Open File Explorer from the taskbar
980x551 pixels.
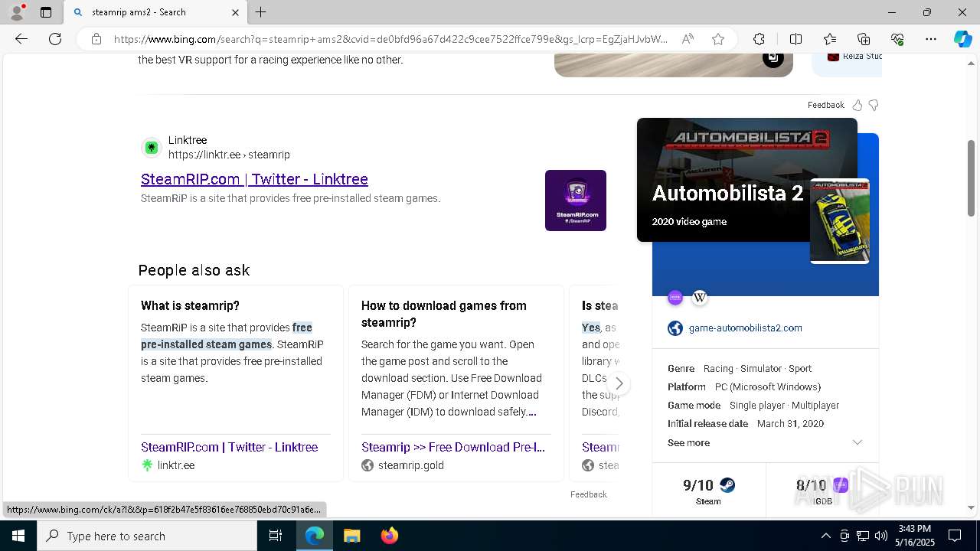(x=351, y=536)
